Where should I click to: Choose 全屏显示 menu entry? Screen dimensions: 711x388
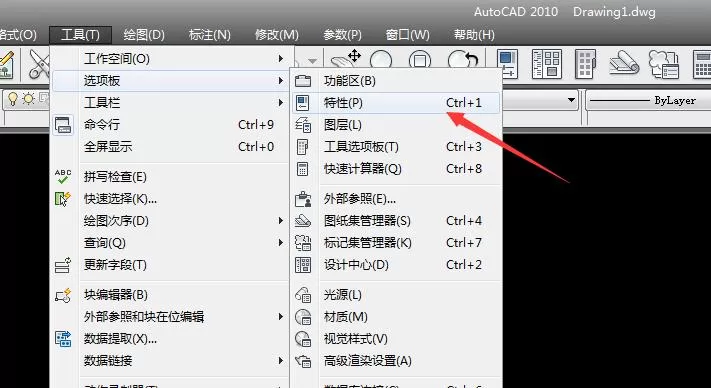point(170,147)
